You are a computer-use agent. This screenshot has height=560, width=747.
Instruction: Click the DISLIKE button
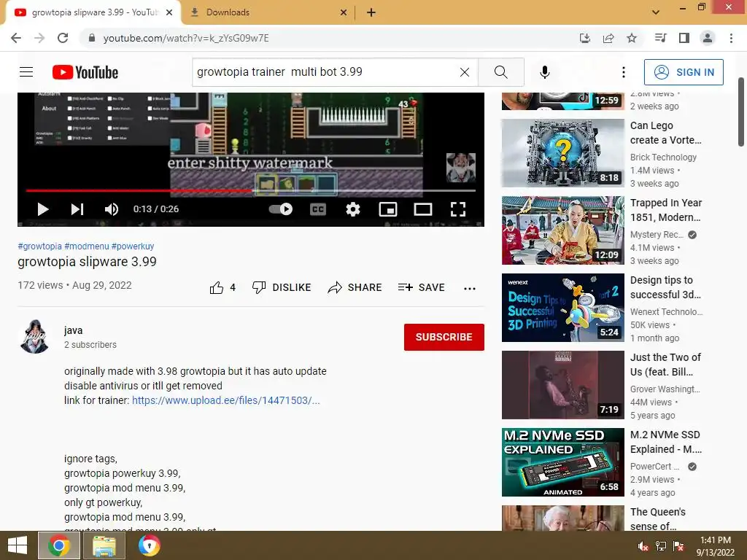[282, 287]
